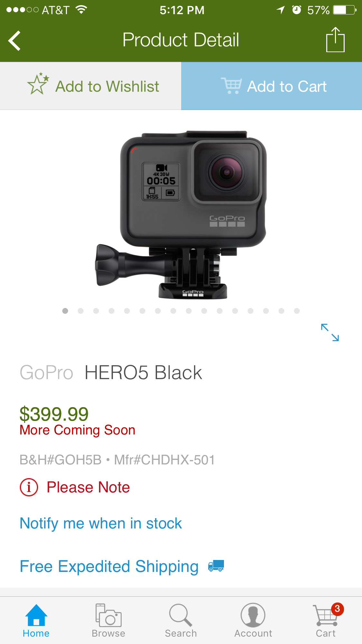Image resolution: width=362 pixels, height=644 pixels.
Task: Open the share sheet icon
Action: click(335, 40)
